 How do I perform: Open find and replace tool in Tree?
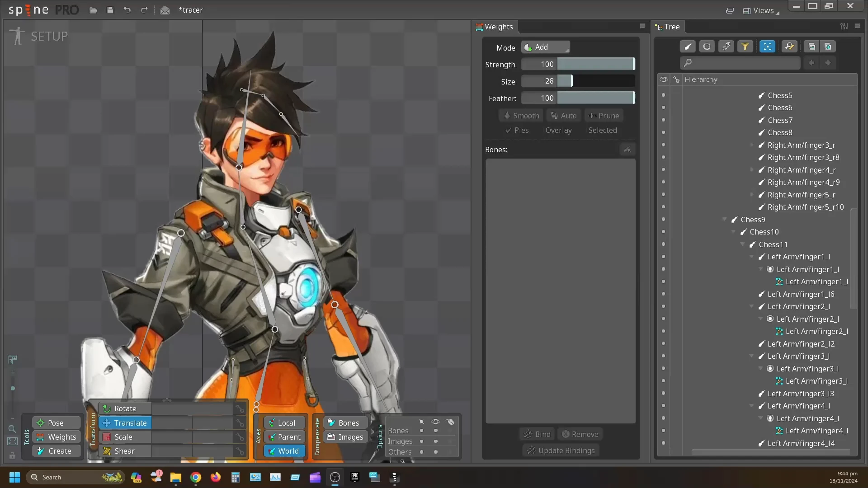pos(789,47)
